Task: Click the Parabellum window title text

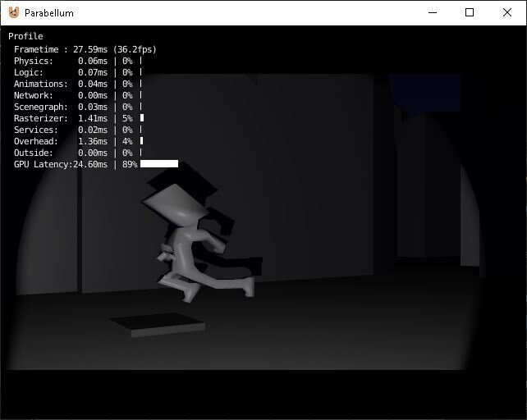Action: pyautogui.click(x=49, y=13)
